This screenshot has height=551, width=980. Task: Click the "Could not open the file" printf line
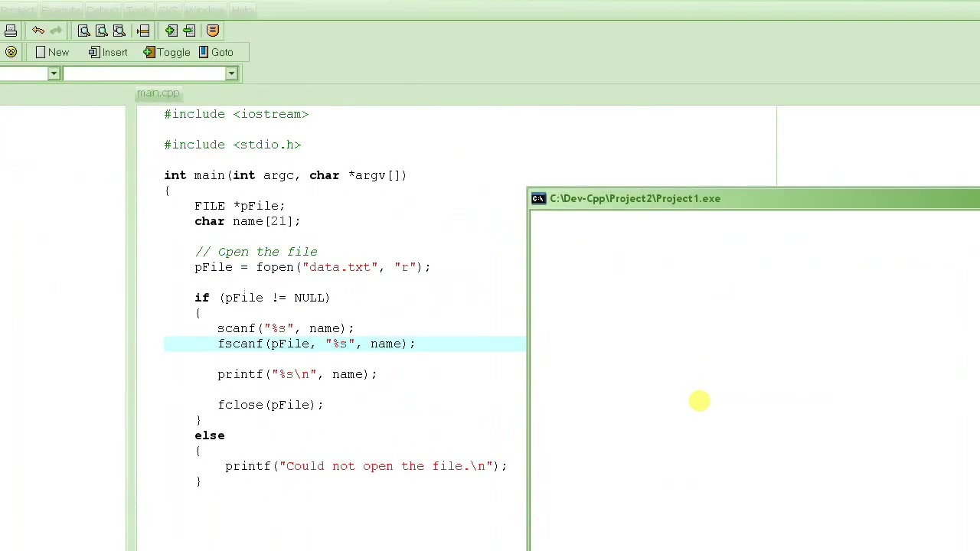click(366, 466)
